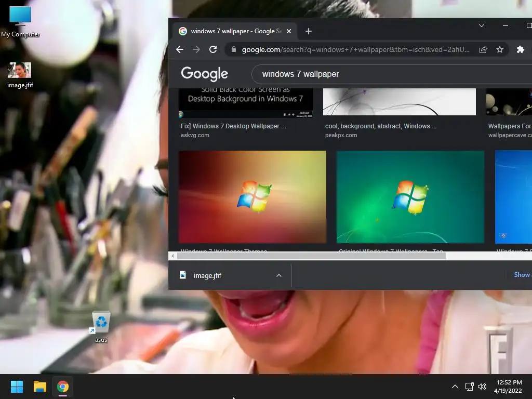Viewport: 532px width, 399px height.
Task: Open network status tray icon
Action: coord(469,387)
